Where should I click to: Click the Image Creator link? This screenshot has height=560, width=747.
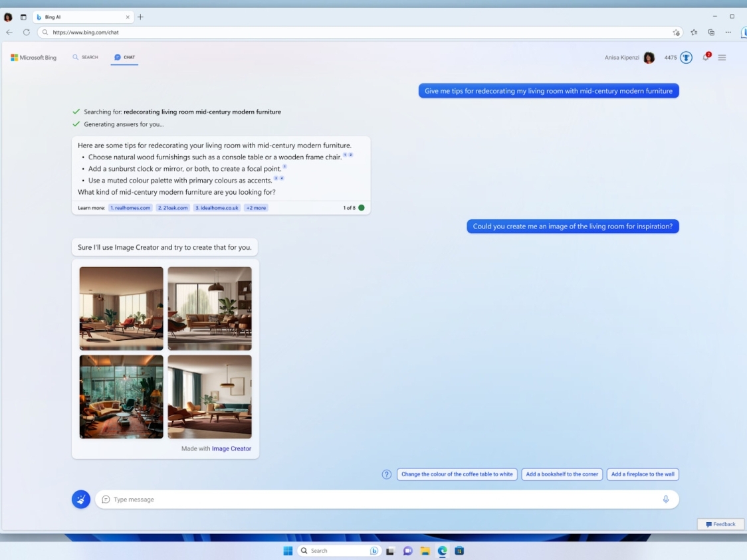click(231, 448)
